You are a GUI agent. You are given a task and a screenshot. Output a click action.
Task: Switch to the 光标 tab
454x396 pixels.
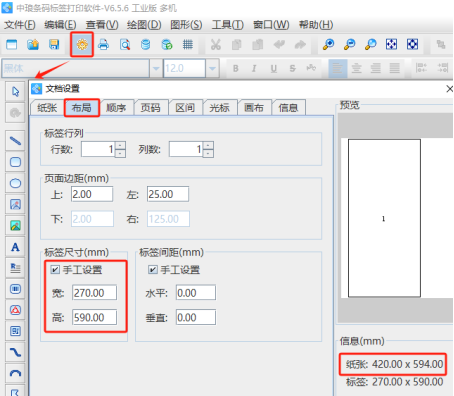[x=219, y=108]
